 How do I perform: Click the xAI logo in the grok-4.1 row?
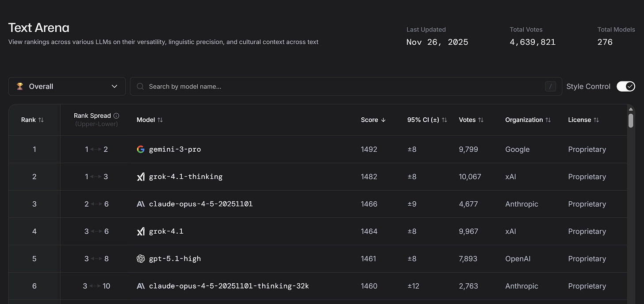click(x=141, y=231)
